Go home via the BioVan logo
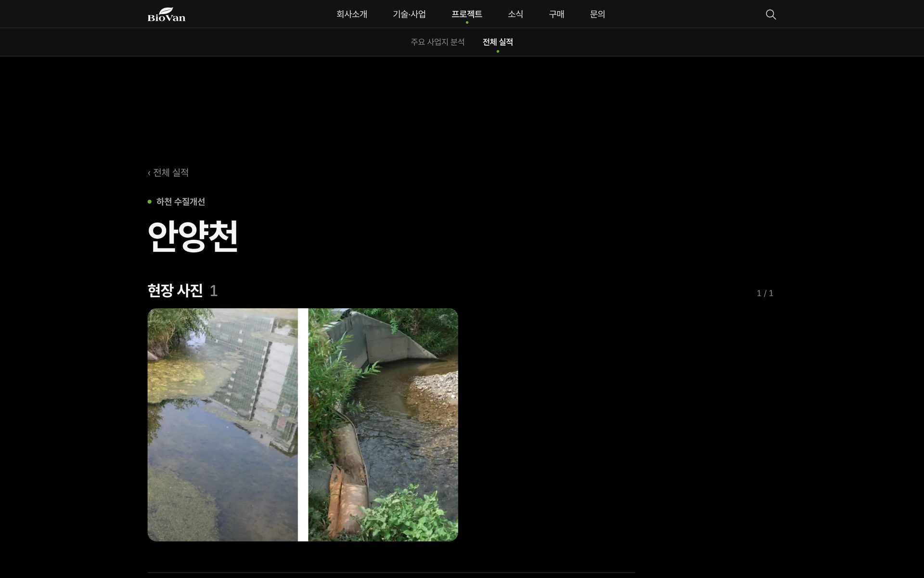The image size is (924, 578). pos(167,14)
